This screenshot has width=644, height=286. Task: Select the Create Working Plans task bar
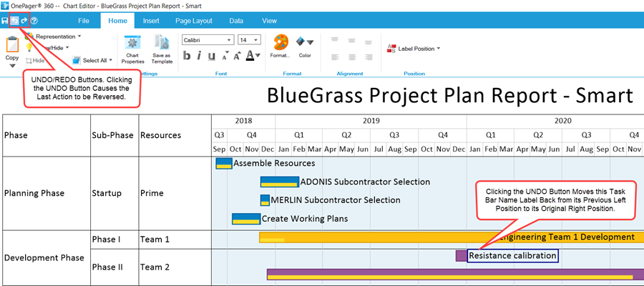(246, 219)
